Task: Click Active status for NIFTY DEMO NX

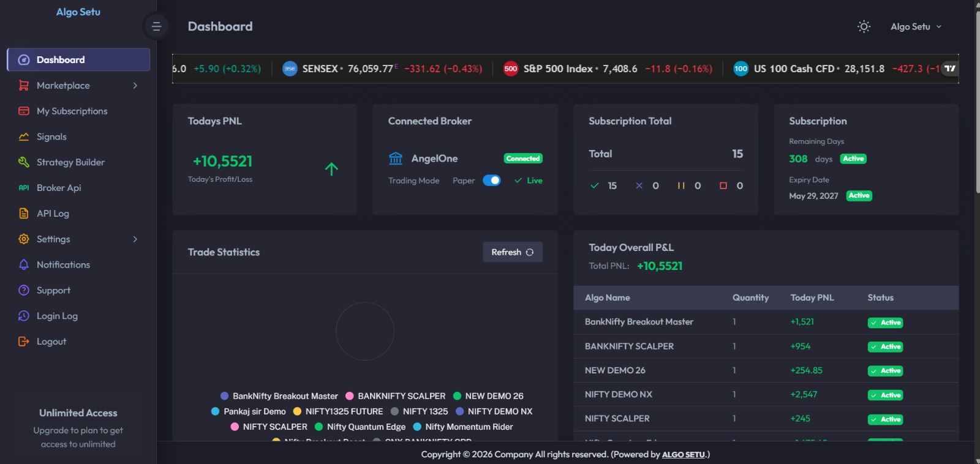Action: 886,395
